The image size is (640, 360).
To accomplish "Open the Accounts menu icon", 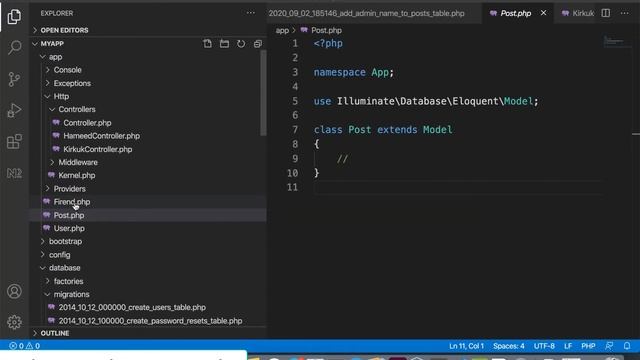I will [x=14, y=291].
